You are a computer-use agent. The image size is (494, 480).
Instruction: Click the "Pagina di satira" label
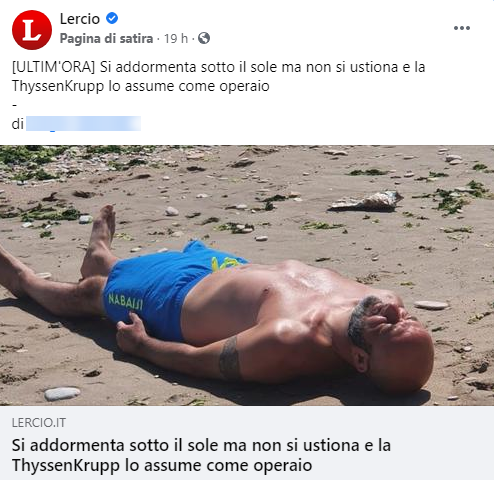tap(106, 39)
